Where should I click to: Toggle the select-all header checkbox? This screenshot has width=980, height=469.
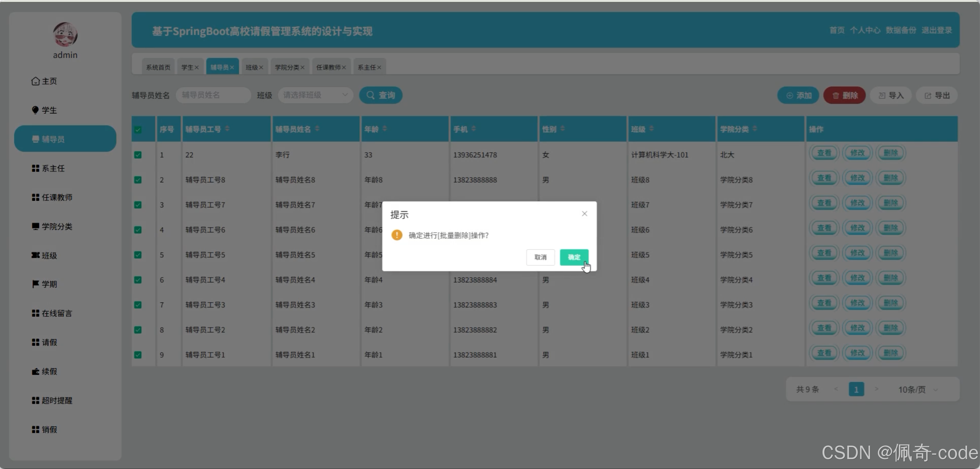(138, 129)
